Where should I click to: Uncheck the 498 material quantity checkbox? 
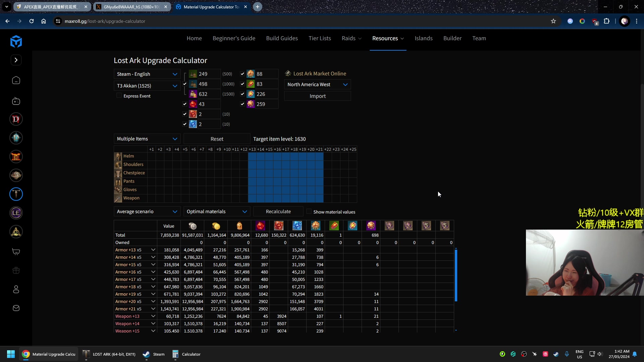click(x=185, y=83)
